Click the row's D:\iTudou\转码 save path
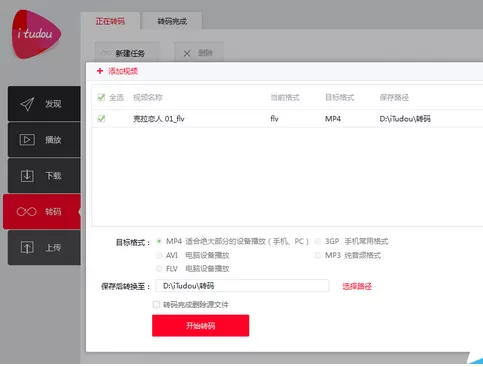 [x=405, y=119]
